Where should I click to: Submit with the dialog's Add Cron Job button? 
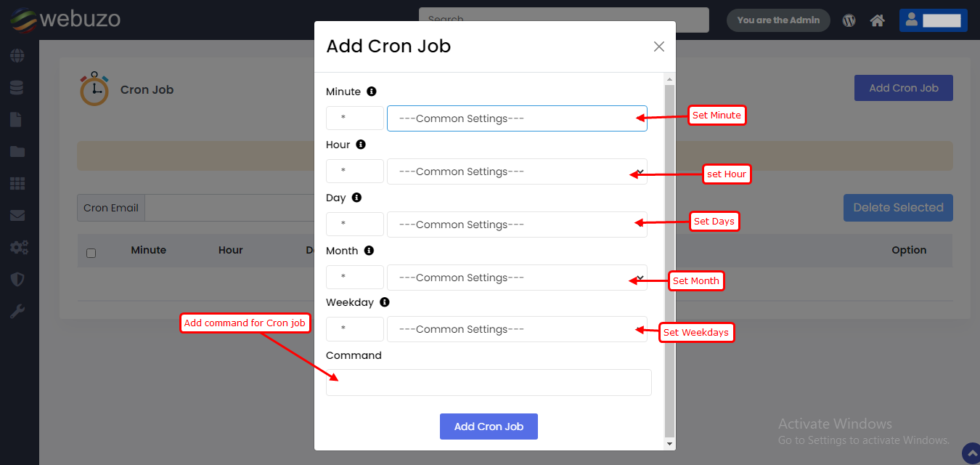(489, 426)
